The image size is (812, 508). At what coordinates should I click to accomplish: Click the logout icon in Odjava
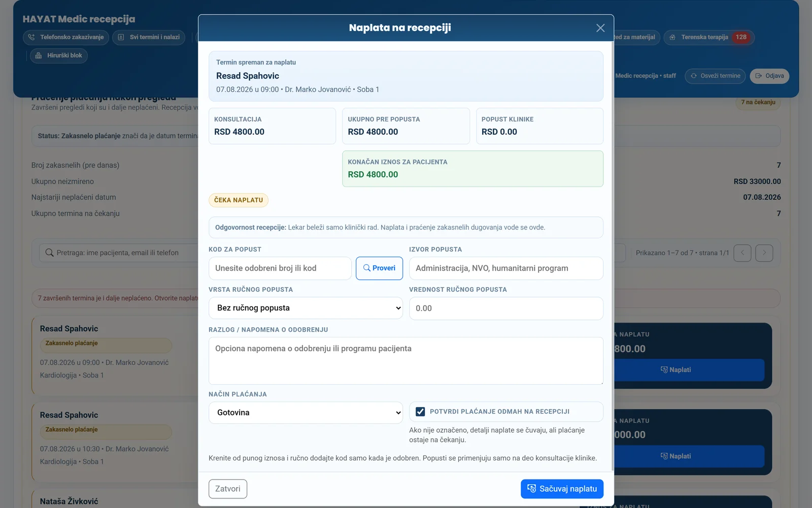point(759,76)
